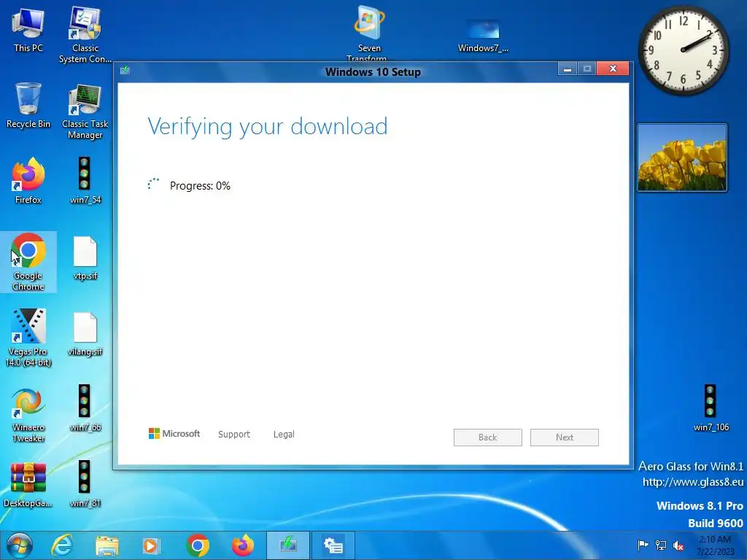Select the win7_81 desktop icon

click(85, 484)
